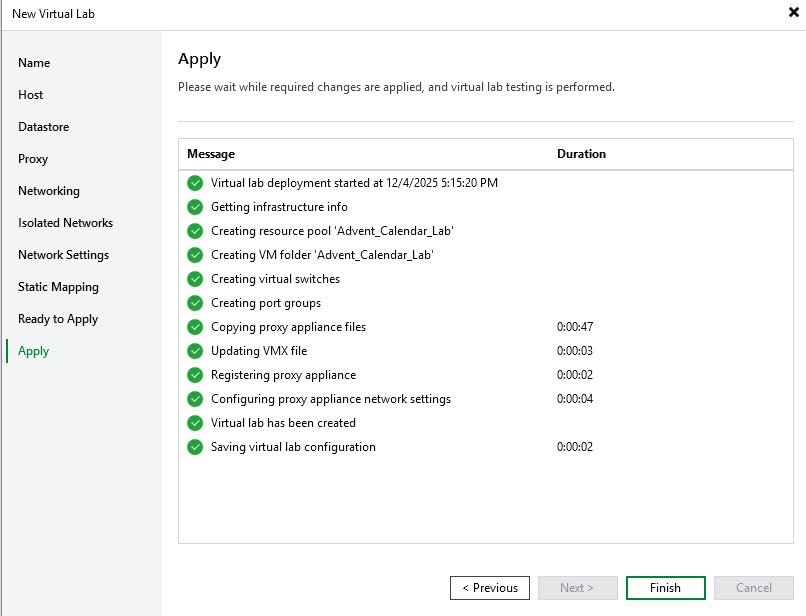Open the Ready to Apply step

pyautogui.click(x=58, y=319)
